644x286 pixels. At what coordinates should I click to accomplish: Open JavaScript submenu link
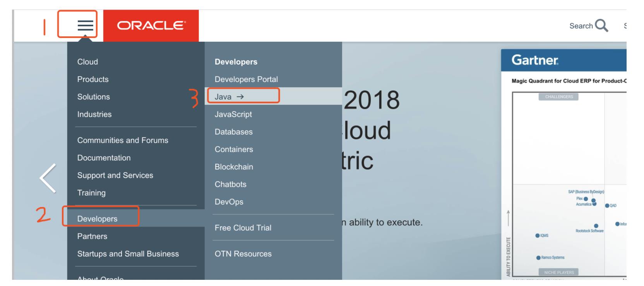tap(233, 114)
